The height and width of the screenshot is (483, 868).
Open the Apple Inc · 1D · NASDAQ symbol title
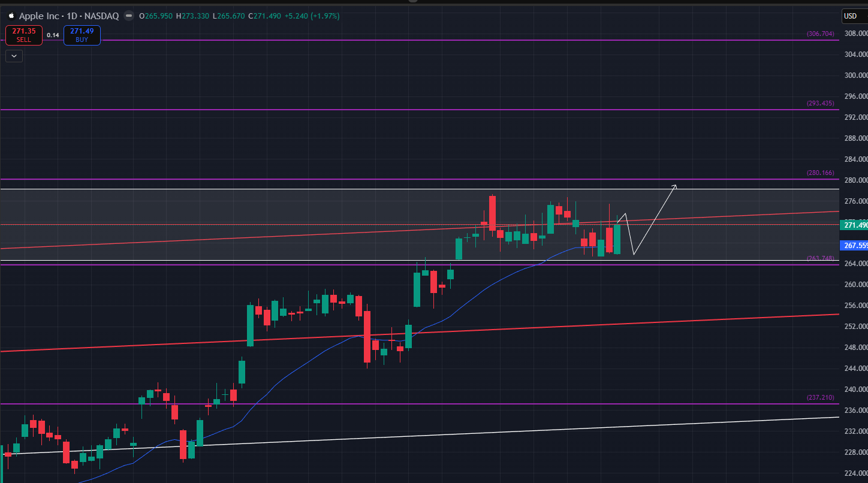69,16
